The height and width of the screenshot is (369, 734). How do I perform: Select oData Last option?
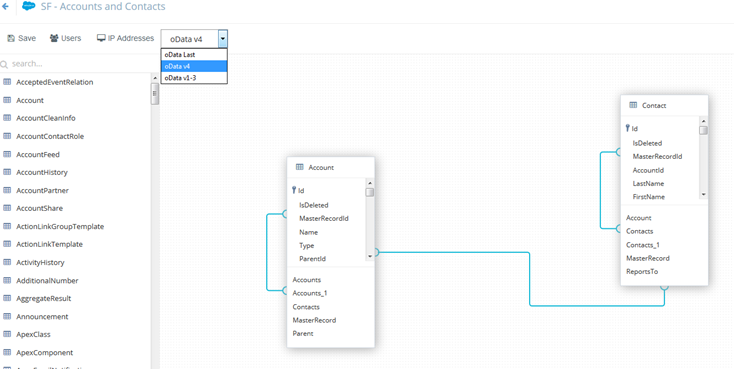click(x=194, y=54)
